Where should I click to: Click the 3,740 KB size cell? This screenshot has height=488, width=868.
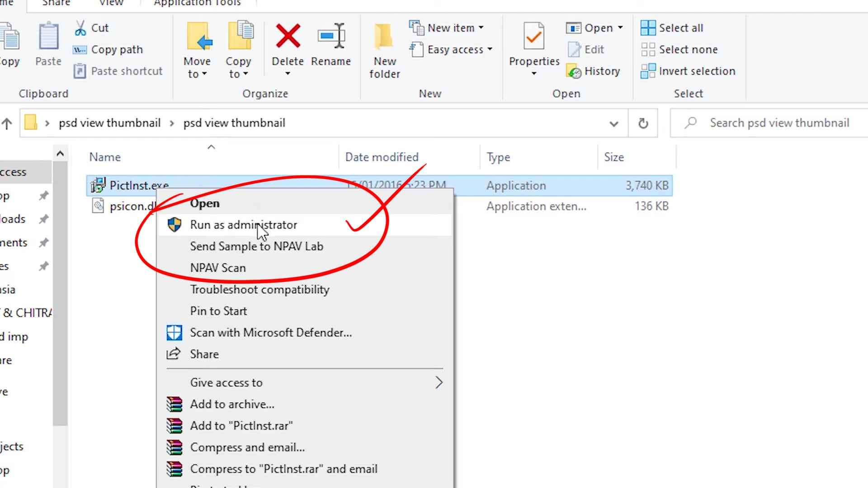[646, 185]
